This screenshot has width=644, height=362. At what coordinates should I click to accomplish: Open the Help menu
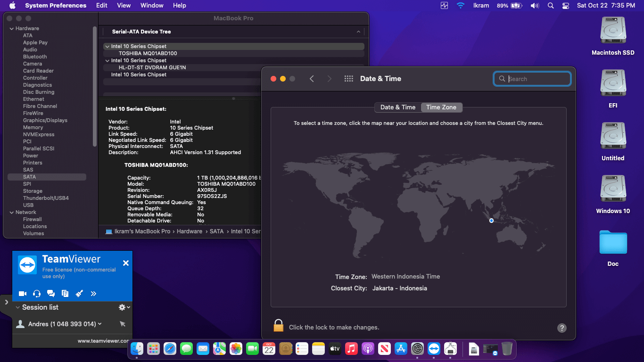pyautogui.click(x=180, y=6)
